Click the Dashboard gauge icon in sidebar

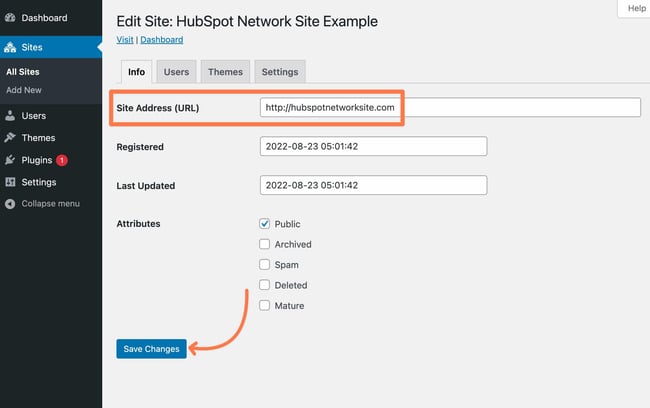click(x=10, y=17)
